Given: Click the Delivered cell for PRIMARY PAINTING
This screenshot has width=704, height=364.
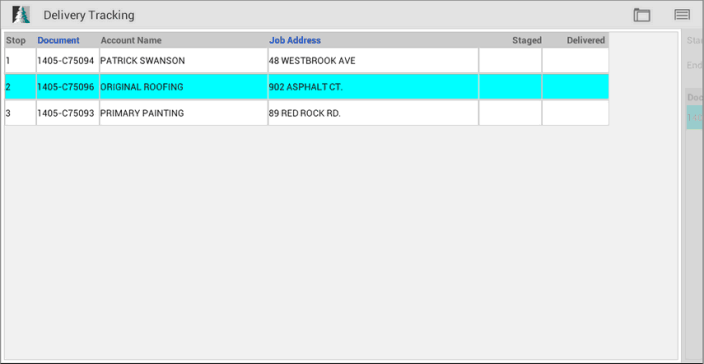Looking at the screenshot, I should pos(575,113).
